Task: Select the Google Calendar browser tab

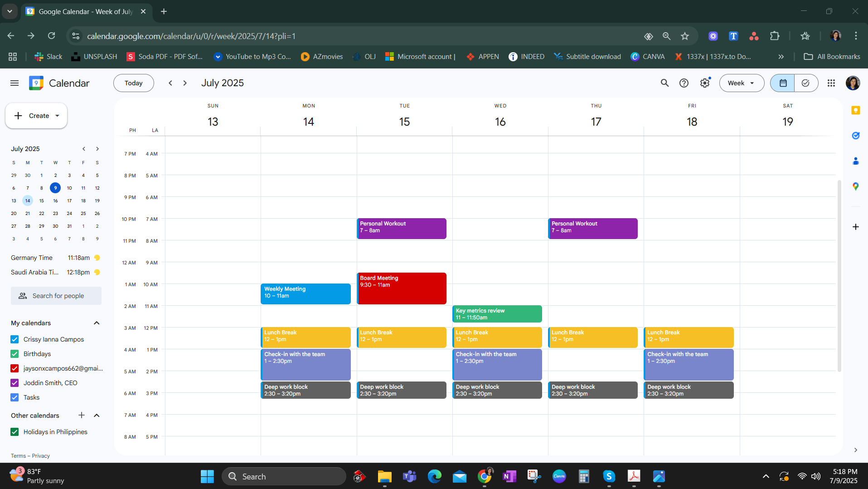Action: tap(85, 11)
